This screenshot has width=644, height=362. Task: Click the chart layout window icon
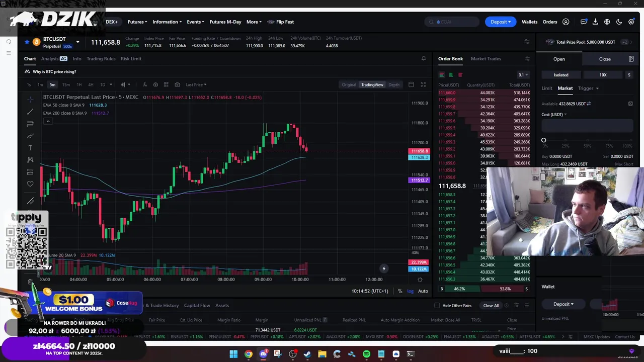[x=411, y=84]
